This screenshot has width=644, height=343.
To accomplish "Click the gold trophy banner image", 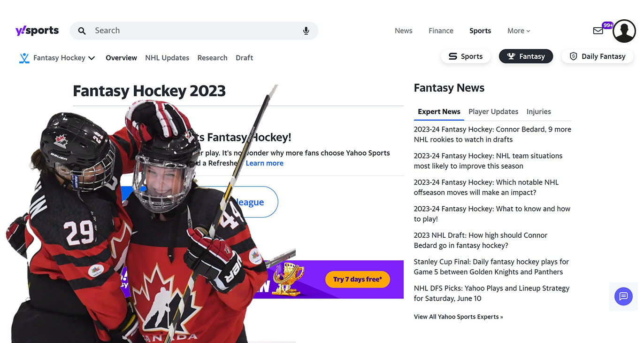I will (288, 279).
